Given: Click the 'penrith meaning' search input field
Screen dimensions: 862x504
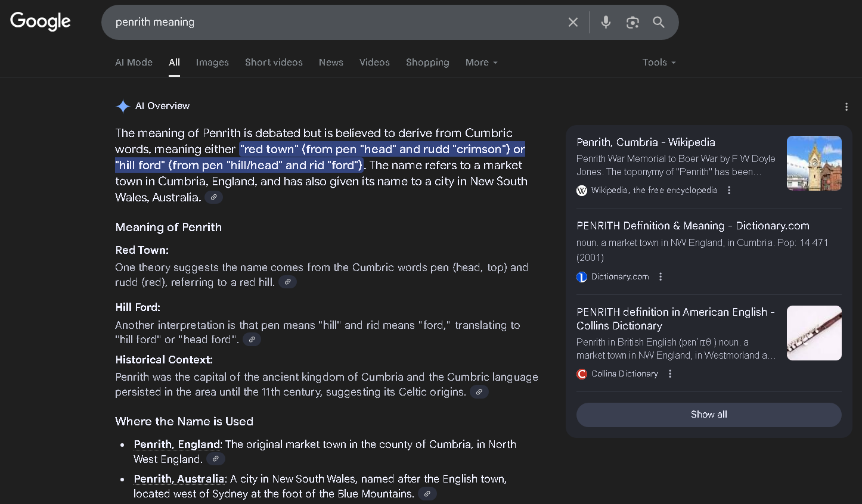Looking at the screenshot, I should pos(334,23).
